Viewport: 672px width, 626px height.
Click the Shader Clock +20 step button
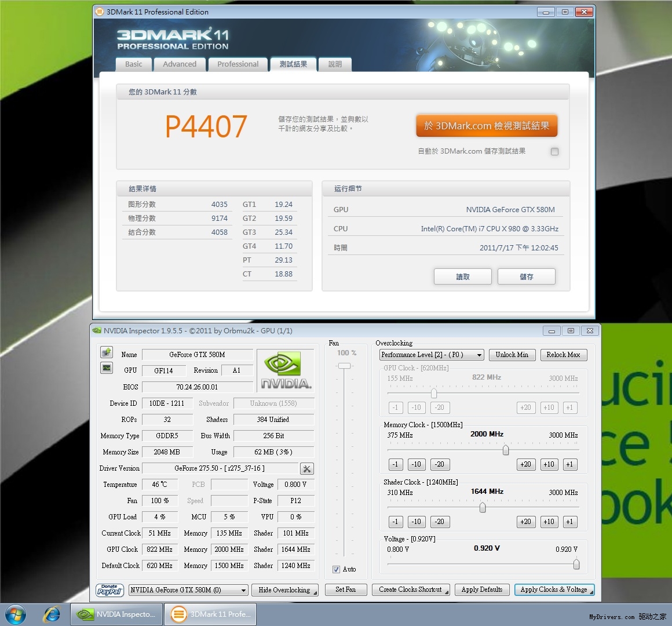[525, 522]
